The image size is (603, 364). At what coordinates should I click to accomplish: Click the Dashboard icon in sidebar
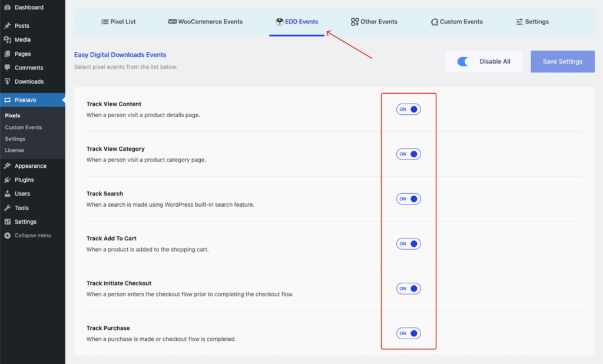point(7,8)
